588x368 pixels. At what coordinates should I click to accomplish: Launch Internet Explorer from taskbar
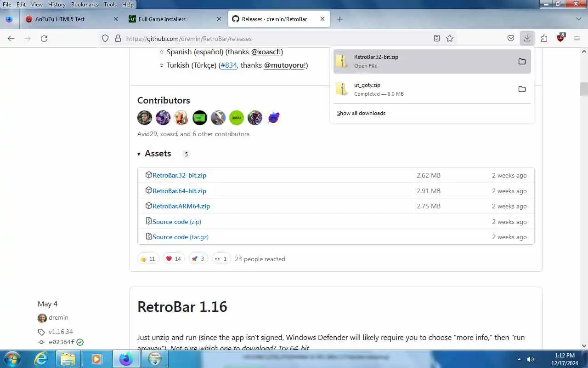(41, 359)
